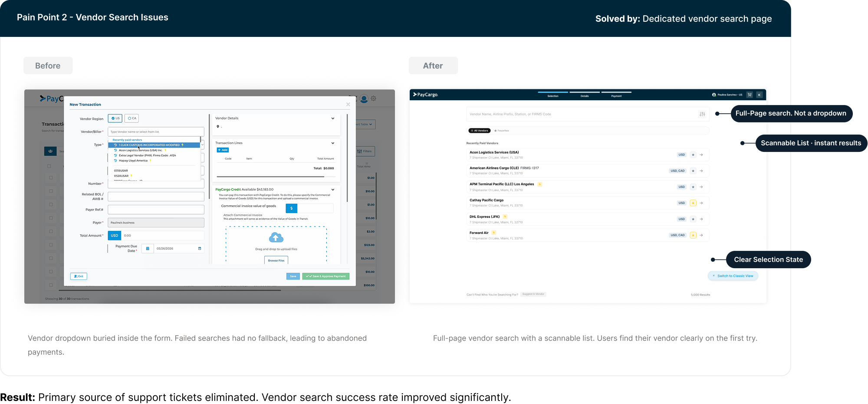
Task: Select the All Vendors tab
Action: (x=480, y=131)
